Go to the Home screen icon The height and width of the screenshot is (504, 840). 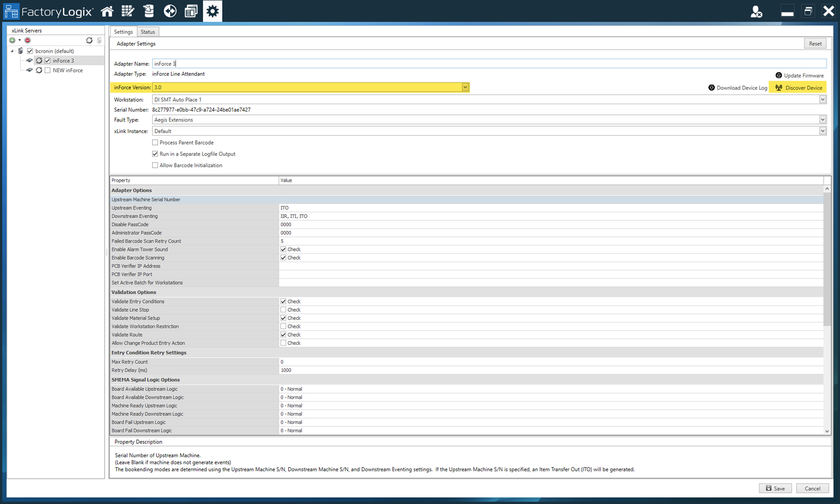coord(107,11)
